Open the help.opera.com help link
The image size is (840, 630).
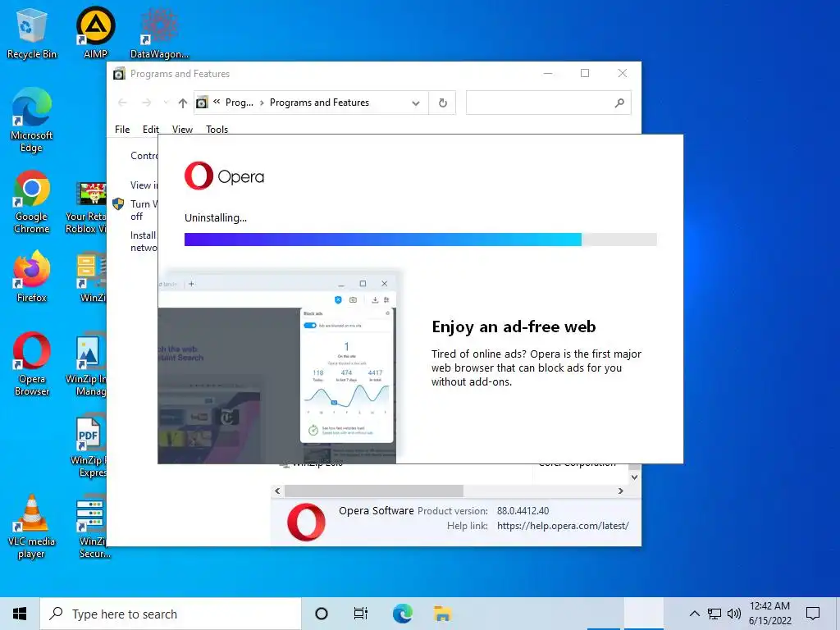click(563, 526)
